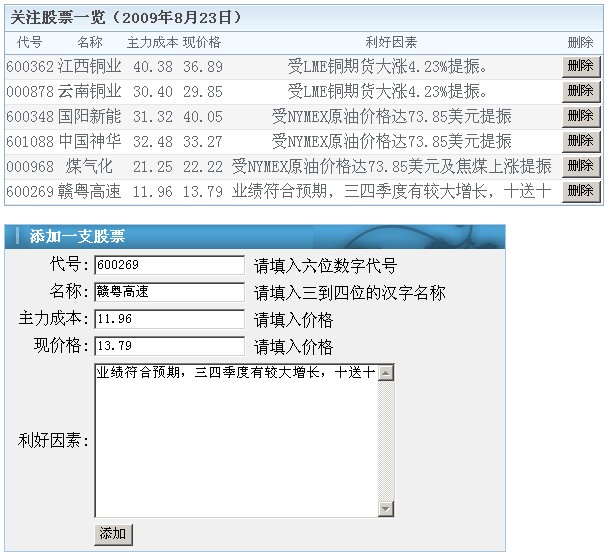Screen dimensions: 609x557
Task: Select stock code 600362 cell
Action: point(30,67)
